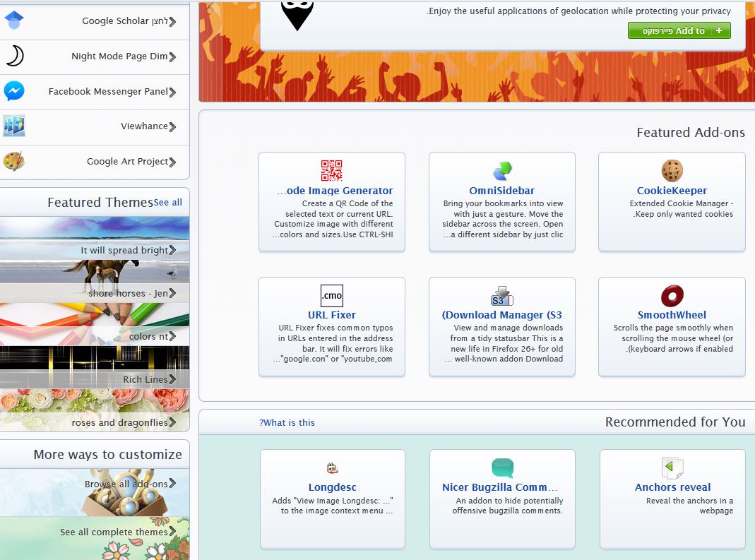755x560 pixels.
Task: Click the 'Featured Add-ons' heading
Action: click(691, 133)
